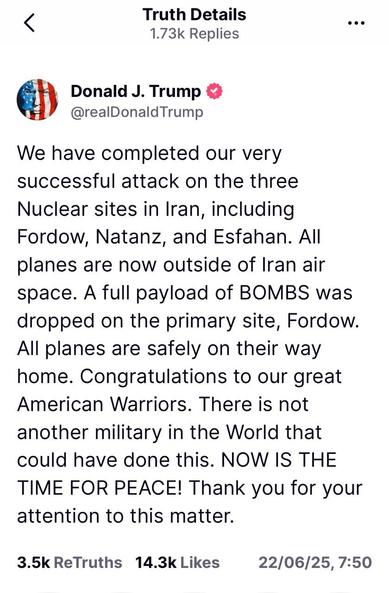Open the three-dot more options menu
This screenshot has width=389, height=593.
(356, 23)
